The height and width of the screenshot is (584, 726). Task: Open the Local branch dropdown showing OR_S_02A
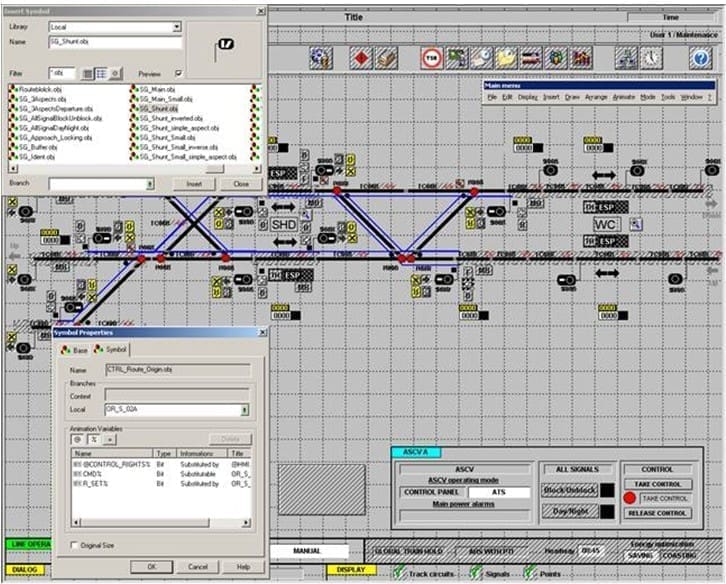(x=245, y=410)
